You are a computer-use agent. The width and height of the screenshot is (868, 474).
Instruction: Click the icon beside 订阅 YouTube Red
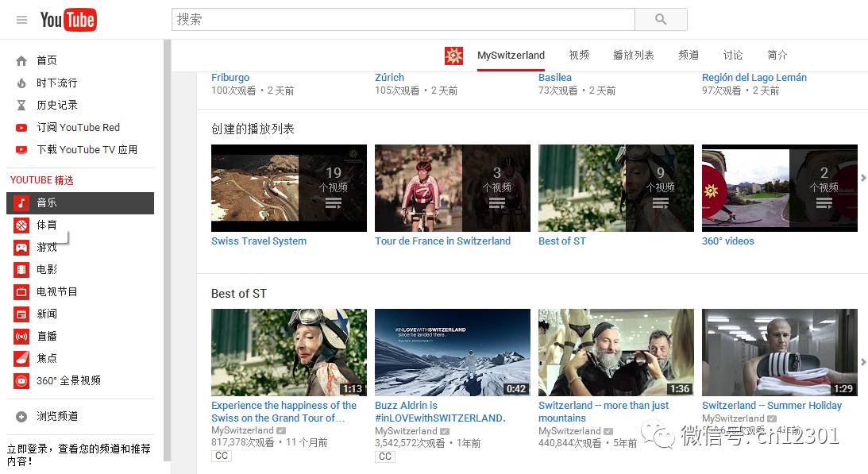pos(21,128)
